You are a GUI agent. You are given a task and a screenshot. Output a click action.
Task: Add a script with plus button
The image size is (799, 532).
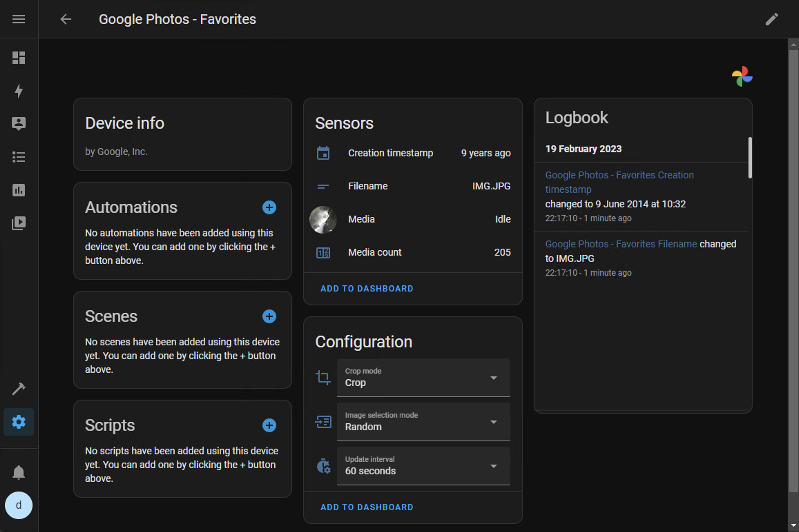point(269,425)
